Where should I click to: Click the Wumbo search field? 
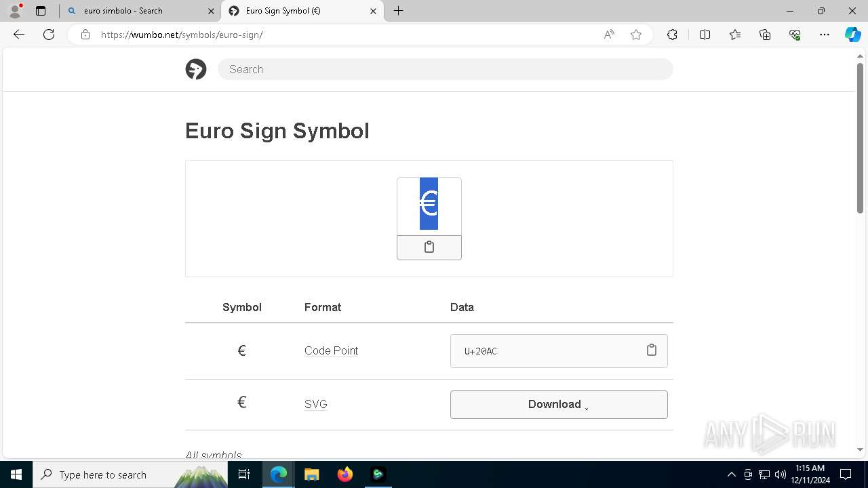[446, 69]
